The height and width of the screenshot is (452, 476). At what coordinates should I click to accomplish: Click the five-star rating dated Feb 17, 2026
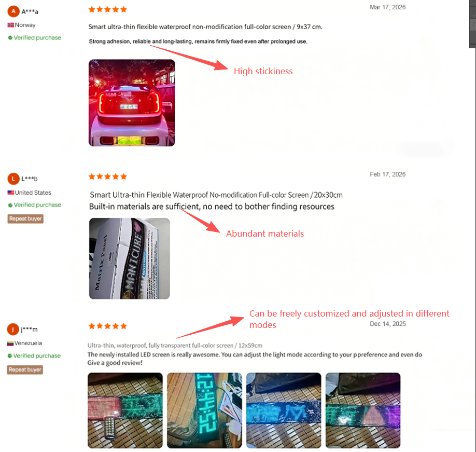[107, 176]
